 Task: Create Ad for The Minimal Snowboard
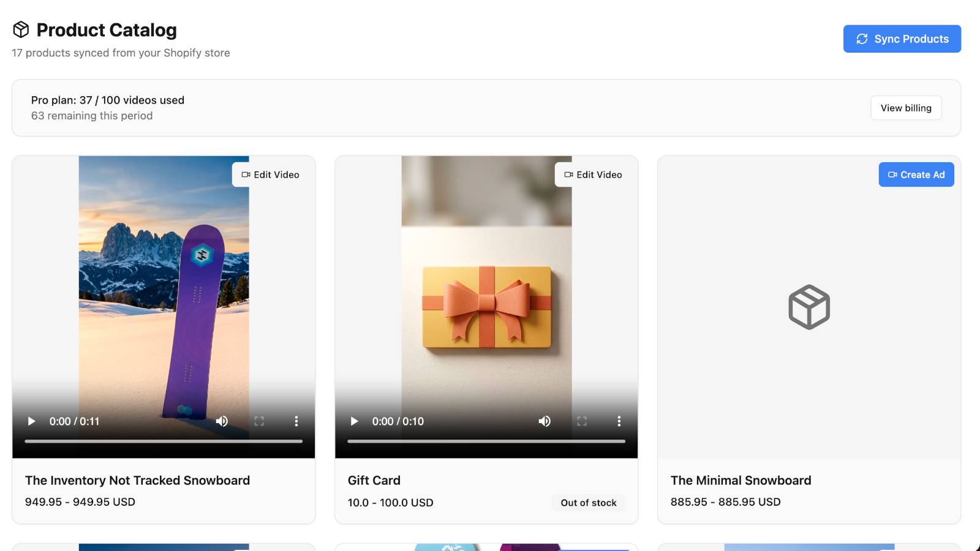[916, 175]
